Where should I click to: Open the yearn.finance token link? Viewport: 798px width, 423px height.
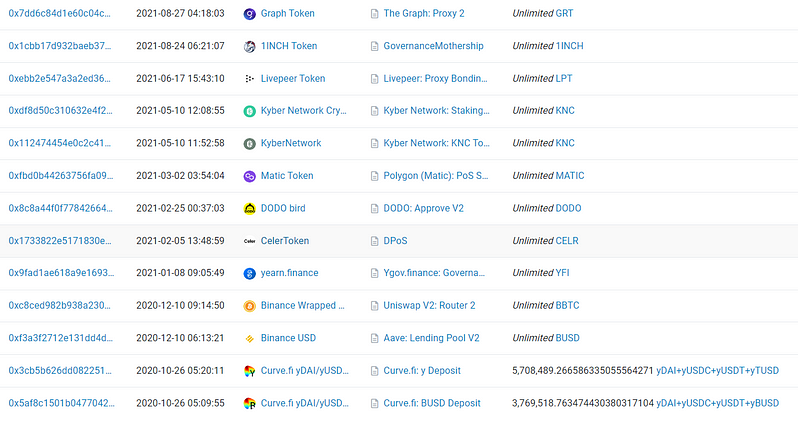(290, 273)
